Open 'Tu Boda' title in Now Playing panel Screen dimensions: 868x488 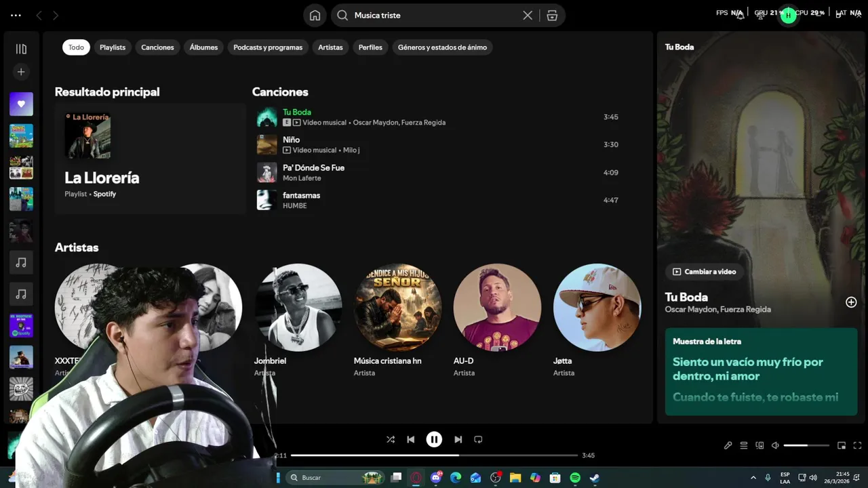[686, 297]
